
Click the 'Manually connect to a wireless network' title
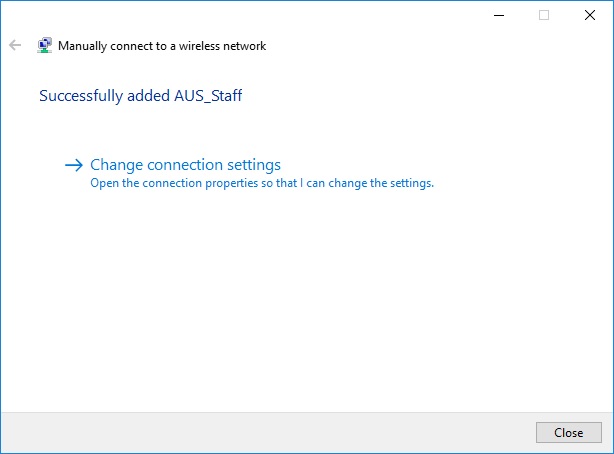162,46
